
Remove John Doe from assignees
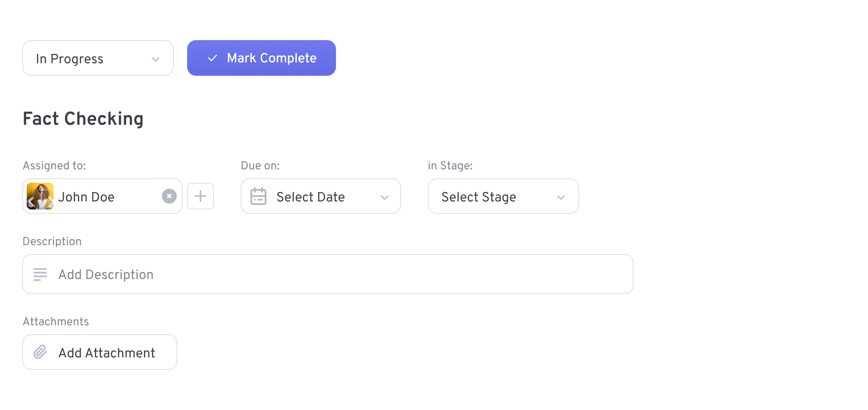pyautogui.click(x=169, y=196)
